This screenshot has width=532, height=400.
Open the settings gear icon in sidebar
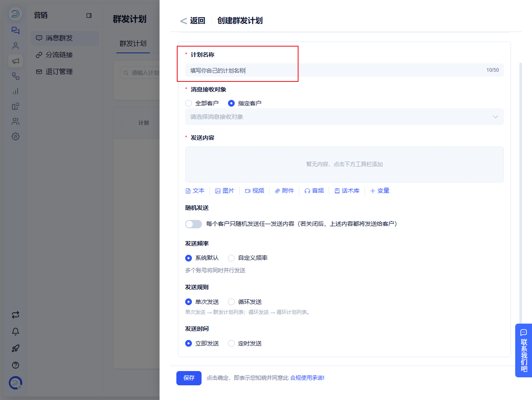tap(16, 136)
